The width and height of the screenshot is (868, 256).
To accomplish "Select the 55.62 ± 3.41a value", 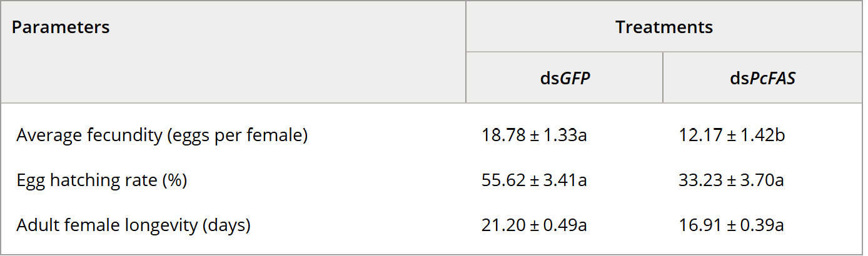I will coord(533,180).
